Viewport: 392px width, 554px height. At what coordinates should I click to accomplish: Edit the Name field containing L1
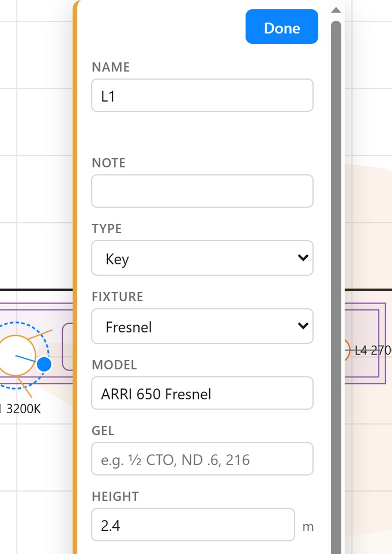pos(202,95)
